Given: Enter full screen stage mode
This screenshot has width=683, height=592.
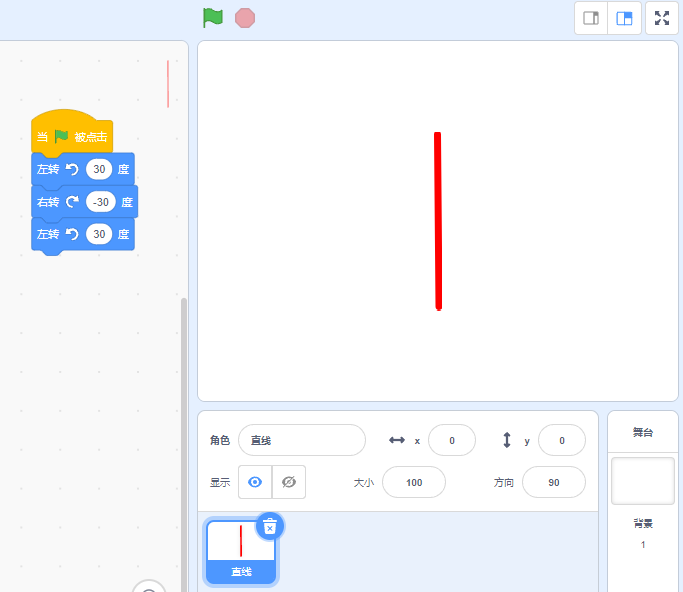Looking at the screenshot, I should pyautogui.click(x=662, y=18).
